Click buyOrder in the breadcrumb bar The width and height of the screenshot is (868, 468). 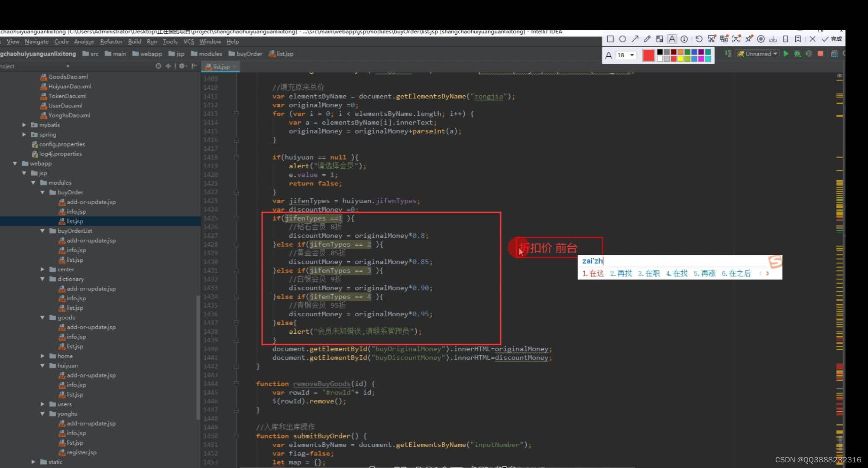click(x=249, y=53)
